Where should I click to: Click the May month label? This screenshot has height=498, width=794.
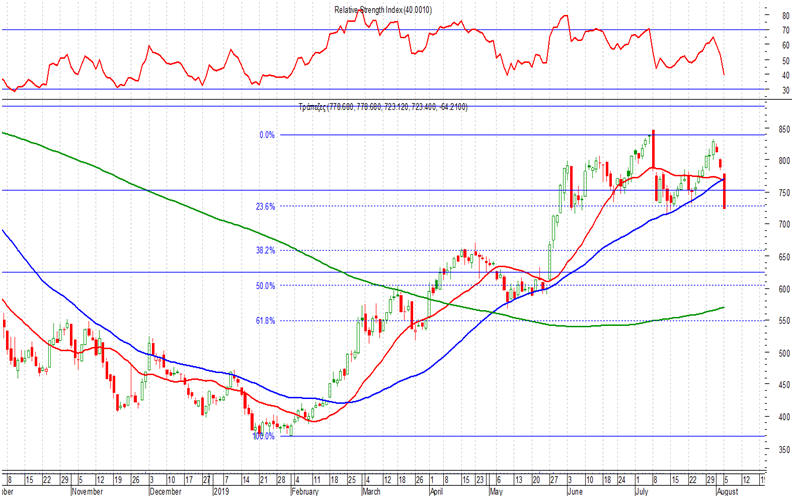click(497, 491)
